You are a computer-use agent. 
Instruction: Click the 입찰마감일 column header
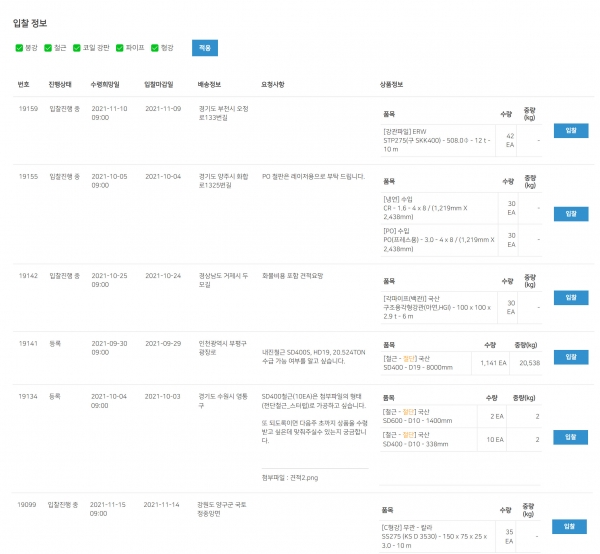pyautogui.click(x=158, y=85)
